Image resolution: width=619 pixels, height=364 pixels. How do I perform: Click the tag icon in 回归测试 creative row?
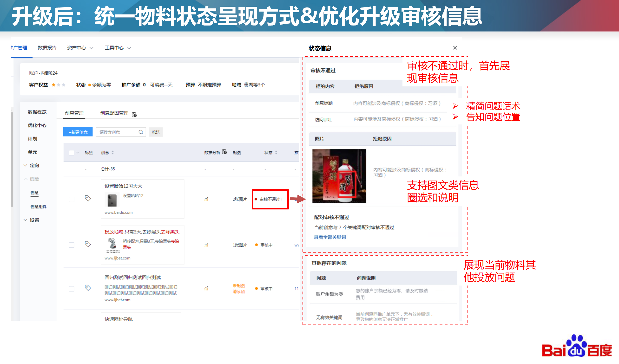pos(88,288)
